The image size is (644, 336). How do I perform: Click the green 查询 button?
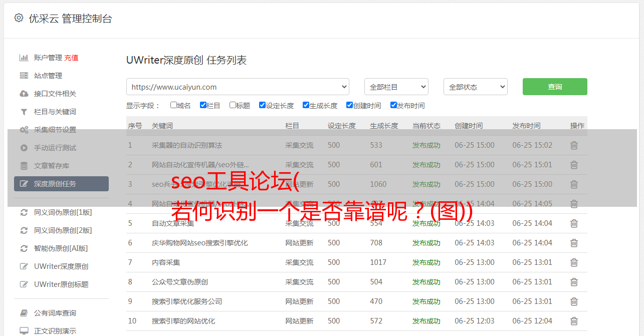point(554,87)
